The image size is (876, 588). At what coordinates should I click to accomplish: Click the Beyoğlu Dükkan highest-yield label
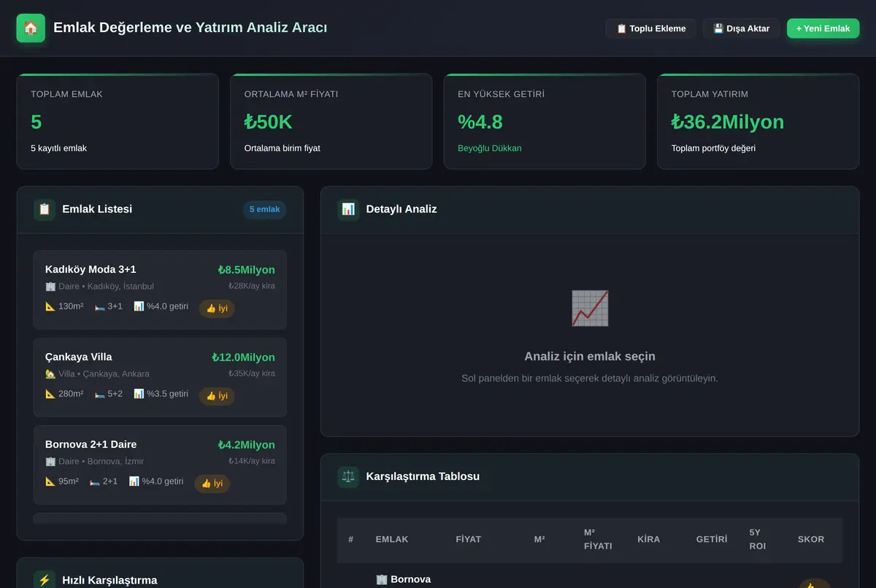pos(490,148)
